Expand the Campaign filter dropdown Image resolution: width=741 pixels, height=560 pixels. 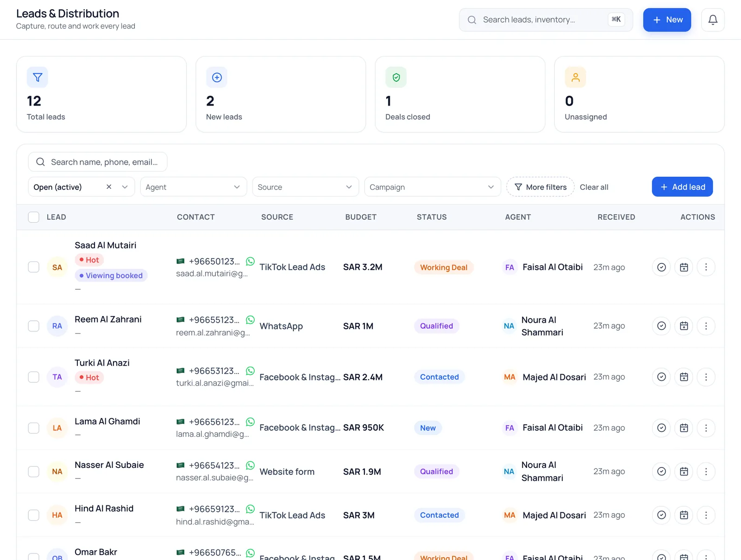click(432, 187)
